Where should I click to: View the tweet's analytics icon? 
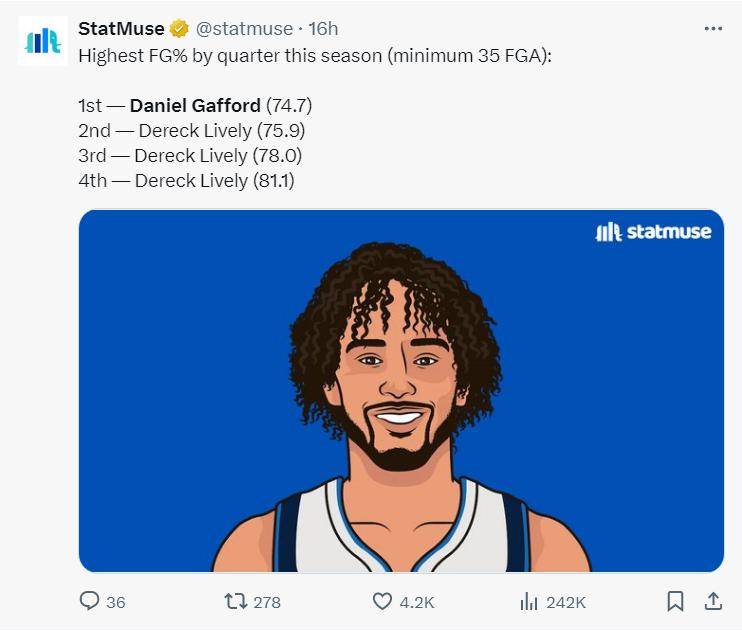tap(529, 601)
